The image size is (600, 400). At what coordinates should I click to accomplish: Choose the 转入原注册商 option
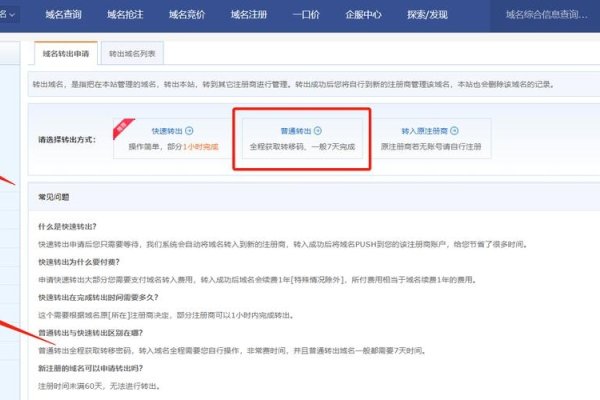click(431, 139)
